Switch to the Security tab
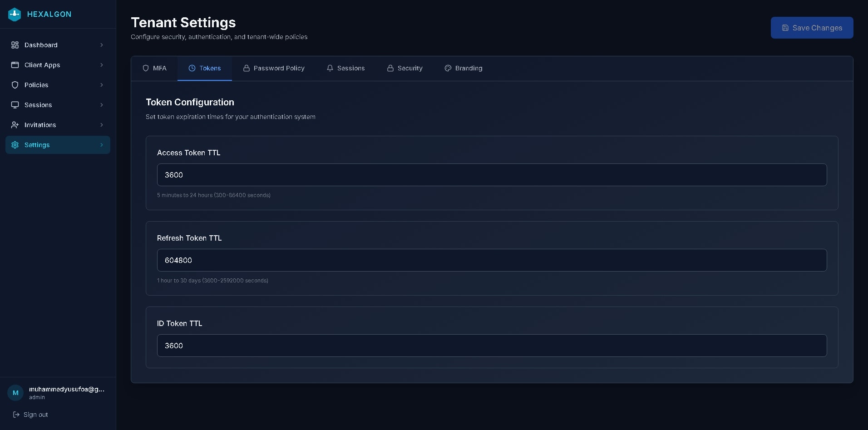This screenshot has width=868, height=430. pyautogui.click(x=404, y=68)
